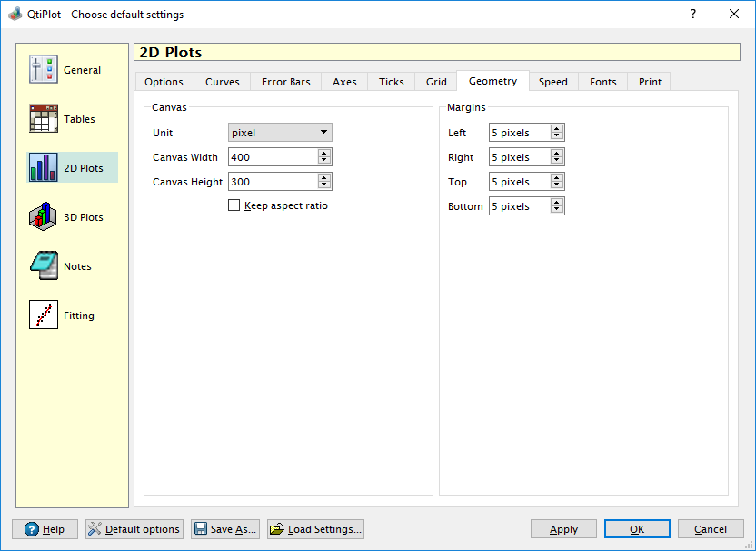The width and height of the screenshot is (756, 551).
Task: Decrease Bottom margin using down arrow
Action: (x=557, y=210)
